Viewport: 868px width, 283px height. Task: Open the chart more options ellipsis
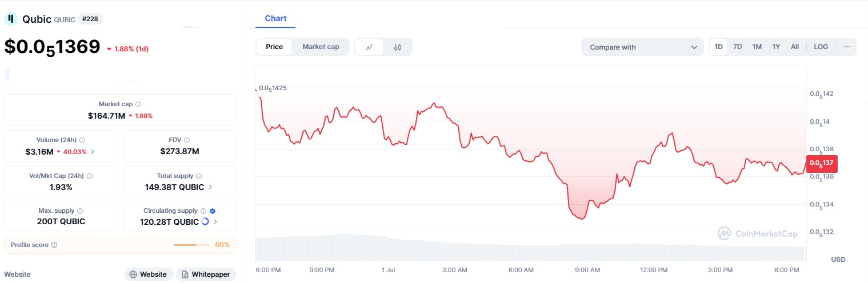pyautogui.click(x=846, y=47)
